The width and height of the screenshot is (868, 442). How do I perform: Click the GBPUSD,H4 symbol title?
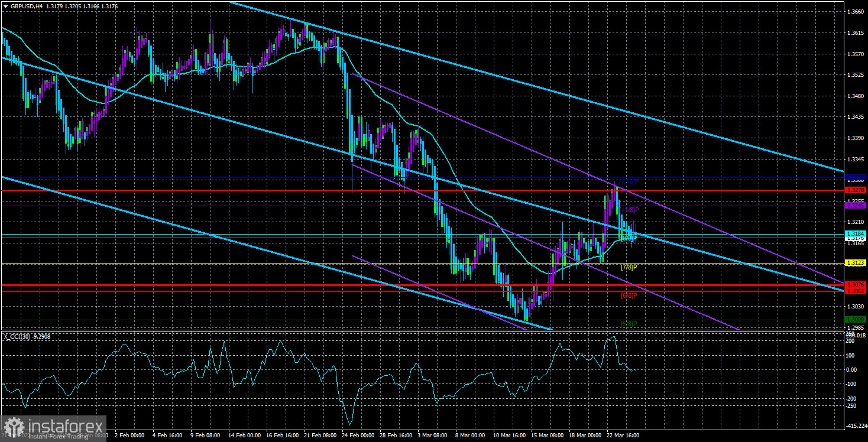click(27, 5)
